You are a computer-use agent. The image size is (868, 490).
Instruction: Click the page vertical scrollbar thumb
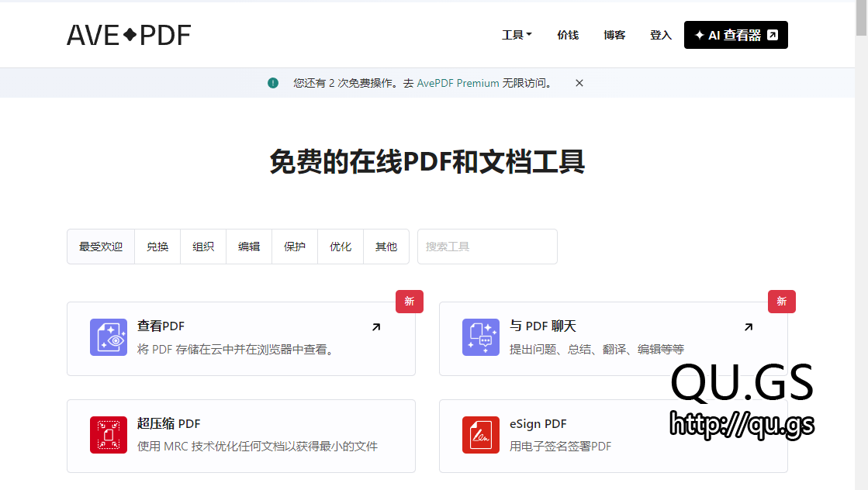[x=861, y=18]
